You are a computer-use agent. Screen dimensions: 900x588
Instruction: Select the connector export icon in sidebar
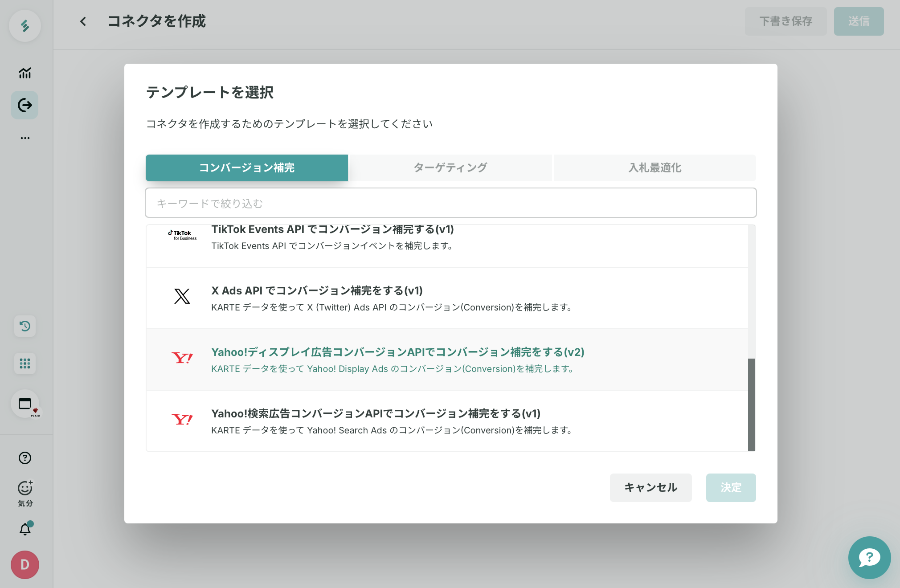[x=25, y=105]
